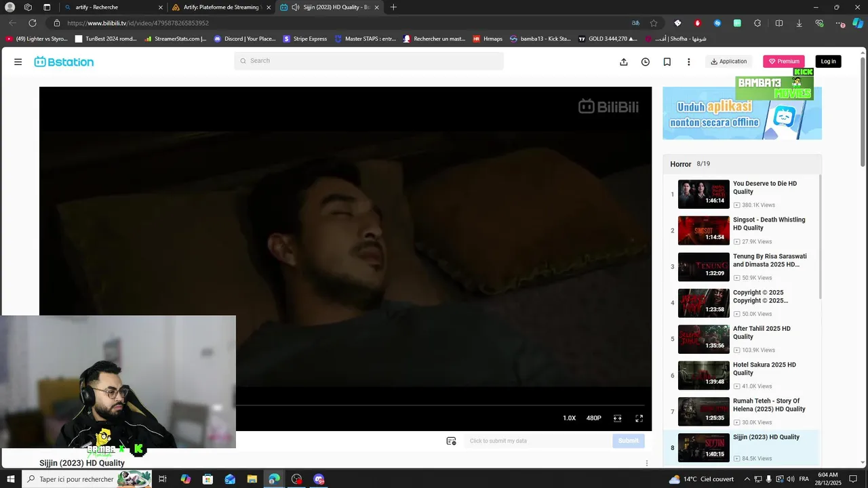868x488 pixels.
Task: Switch to Artify: Plateforme de Streaming tab
Action: 220,7
